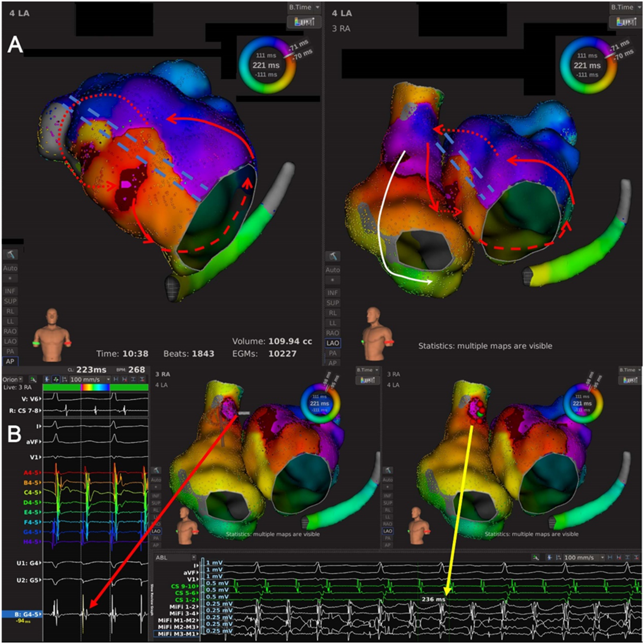Select the INF view in left map
The height and width of the screenshot is (644, 644).
click(x=10, y=291)
